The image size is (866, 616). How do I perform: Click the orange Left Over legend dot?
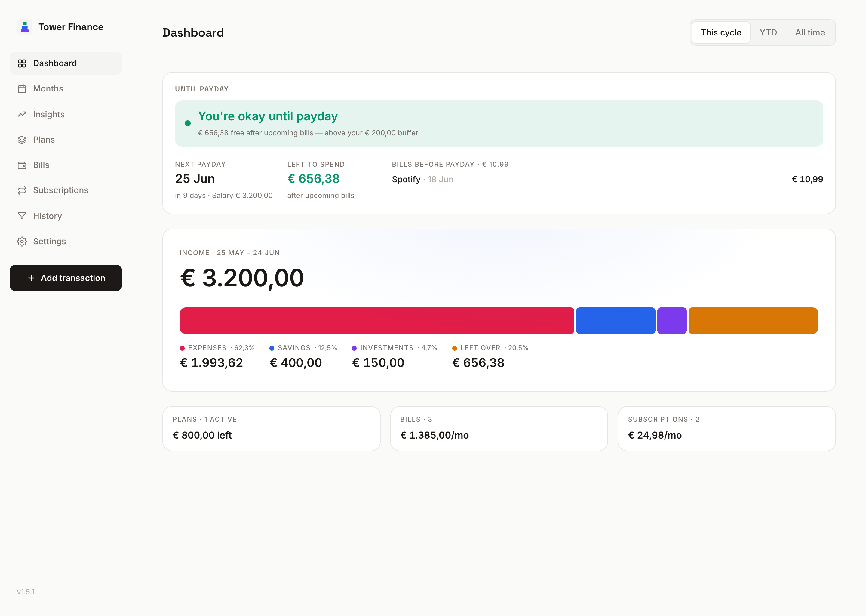454,348
